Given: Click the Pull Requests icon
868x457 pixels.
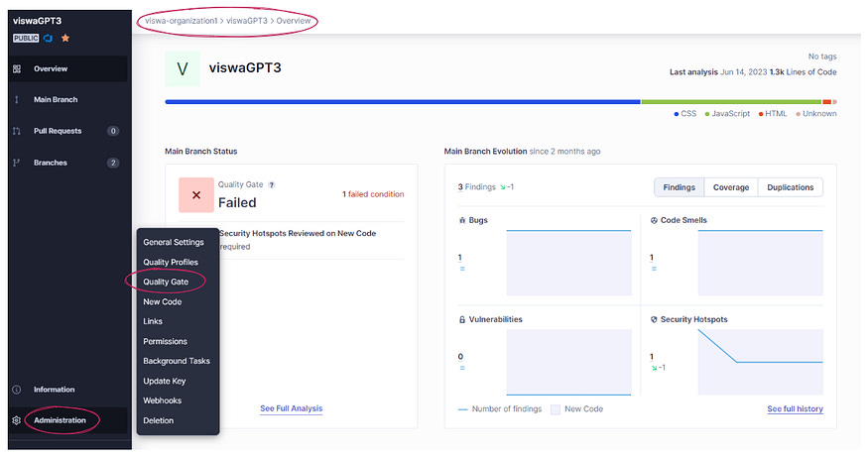Looking at the screenshot, I should 17,131.
